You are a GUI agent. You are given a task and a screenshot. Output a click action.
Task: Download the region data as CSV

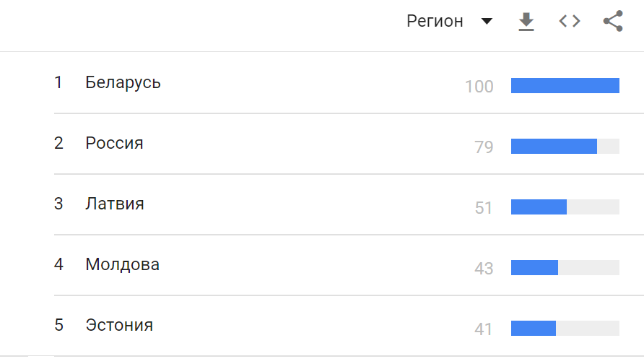click(x=526, y=22)
